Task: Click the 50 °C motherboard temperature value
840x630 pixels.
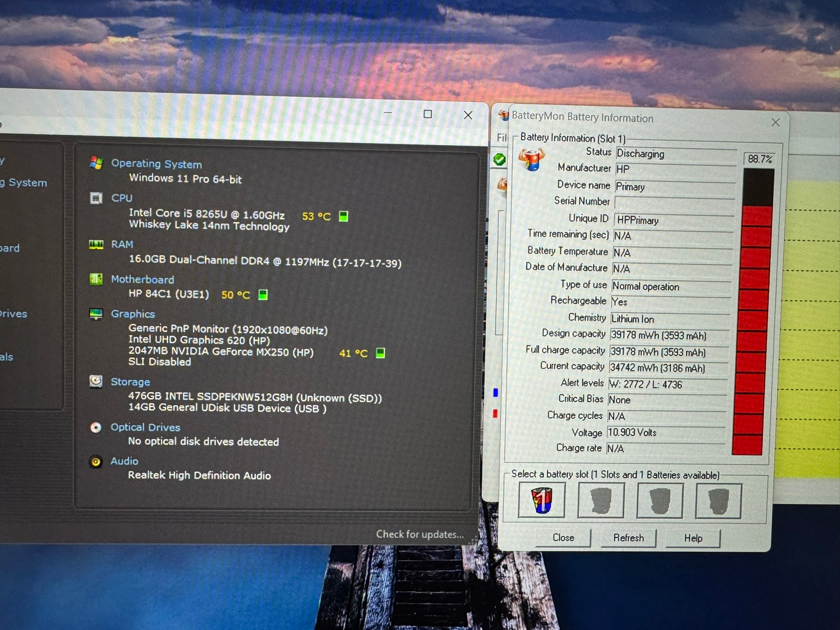Action: point(235,294)
